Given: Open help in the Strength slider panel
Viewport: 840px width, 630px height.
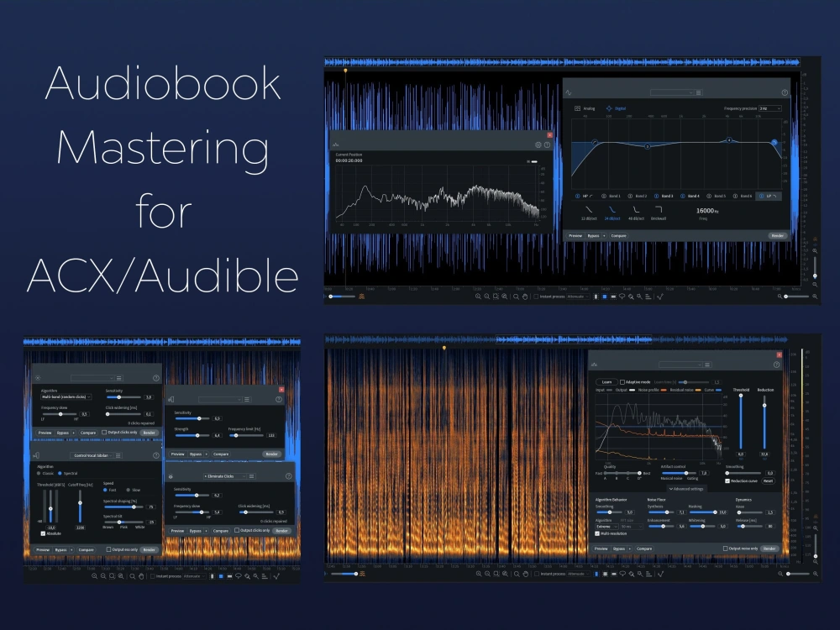Looking at the screenshot, I should click(279, 399).
